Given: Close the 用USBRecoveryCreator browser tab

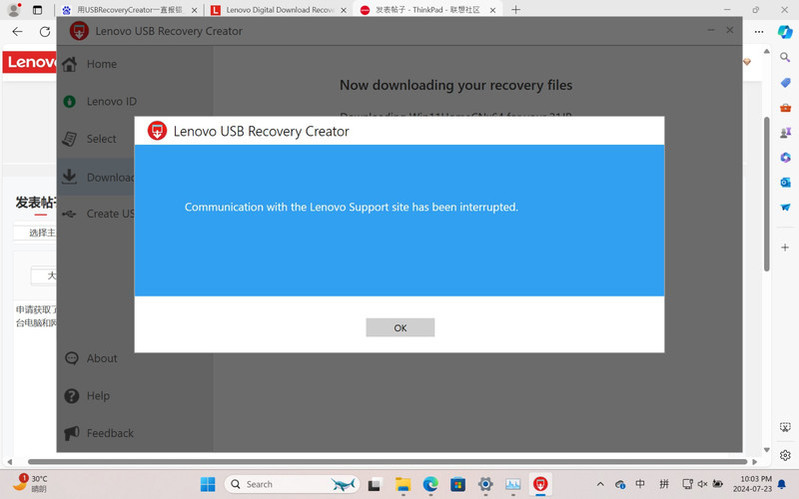Looking at the screenshot, I should [x=194, y=10].
